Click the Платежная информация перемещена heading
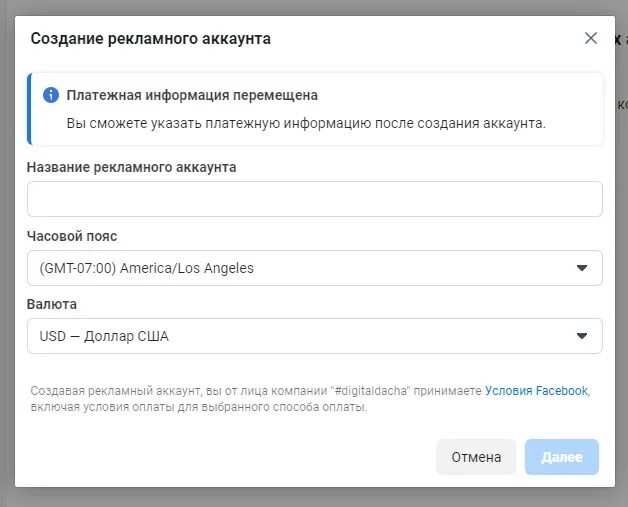 [192, 96]
